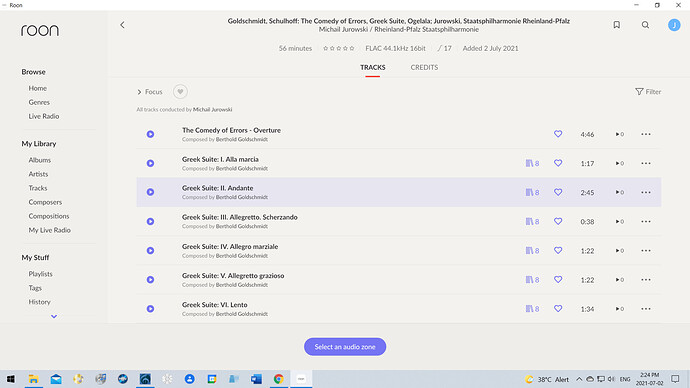Rate the album using the star rating
Viewport: 690px width, 388px height.
click(338, 48)
